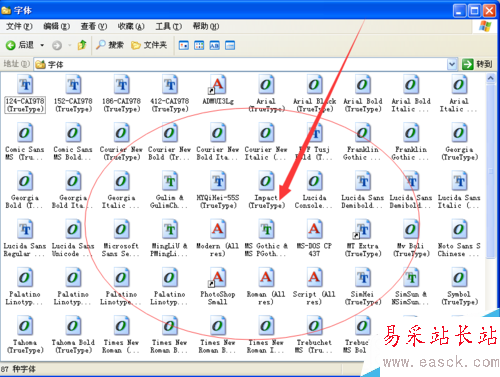Open the Help menu
This screenshot has width=500, height=377.
206,26
